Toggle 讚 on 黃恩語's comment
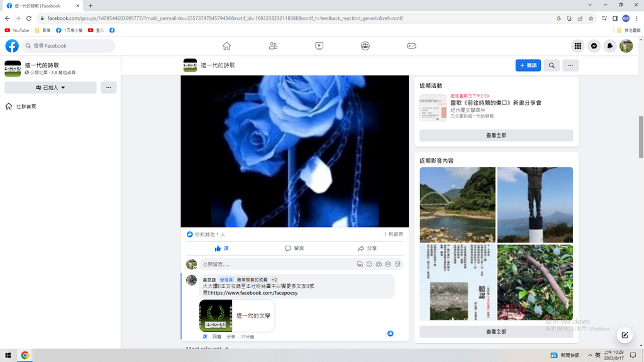 point(205,337)
